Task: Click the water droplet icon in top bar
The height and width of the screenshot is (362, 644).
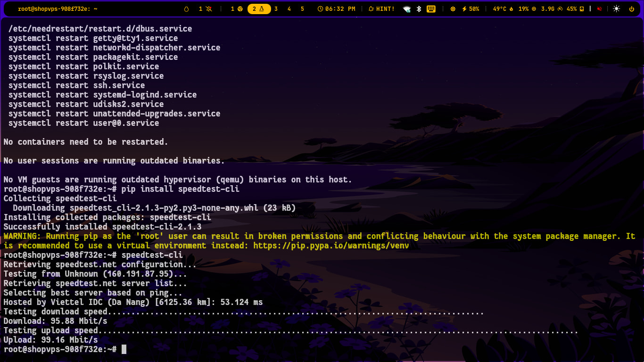Action: point(186,9)
